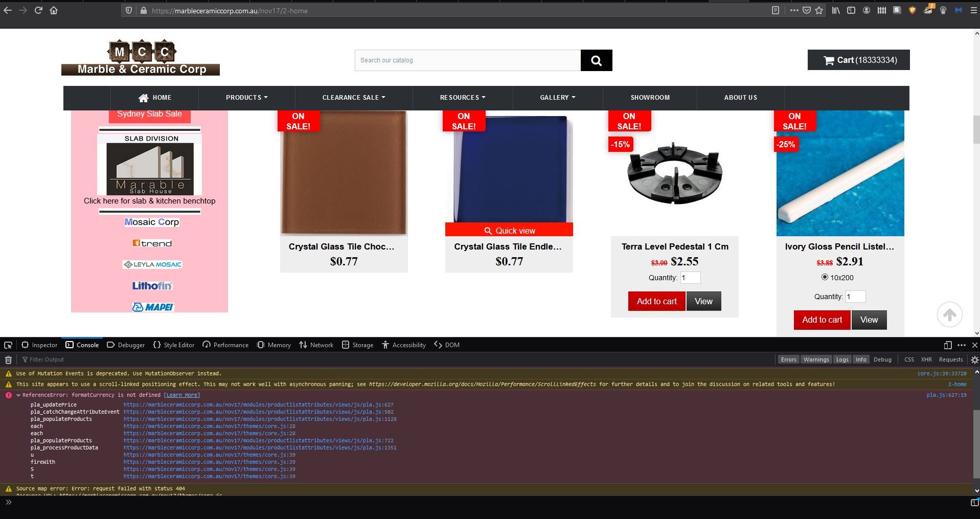Clear the console output with trash icon
Screen dimensions: 980x519
pos(8,359)
